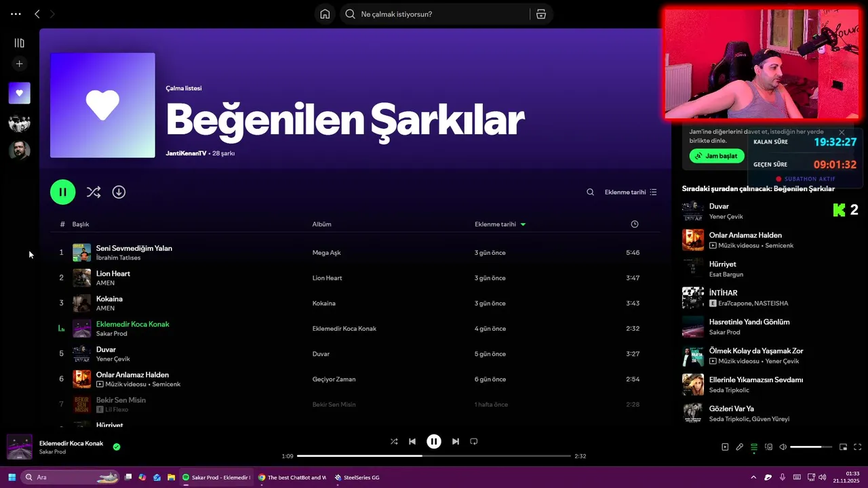Open system volume speaker in tray
This screenshot has height=488, width=868.
point(823,477)
